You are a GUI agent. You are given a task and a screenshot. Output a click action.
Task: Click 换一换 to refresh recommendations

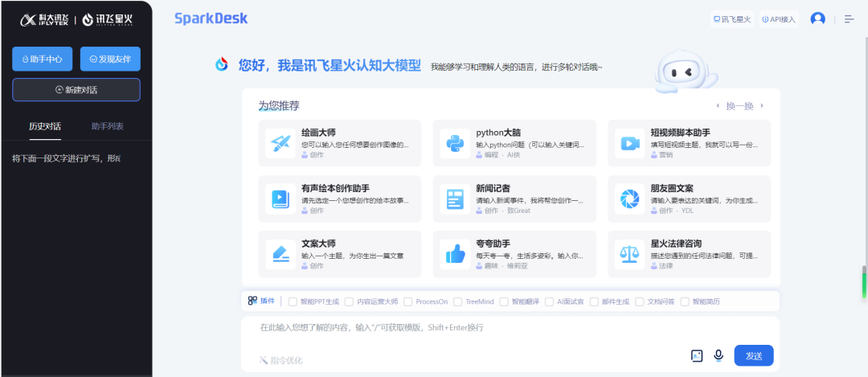coord(739,106)
